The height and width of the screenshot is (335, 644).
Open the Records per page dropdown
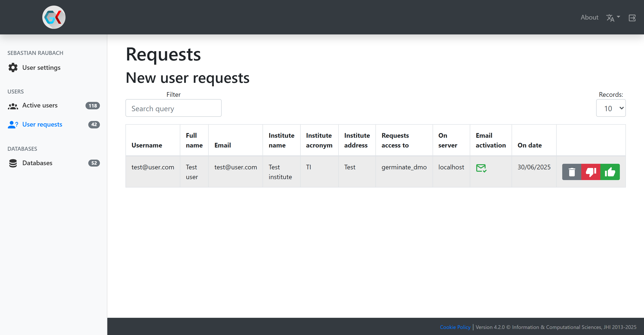pyautogui.click(x=611, y=108)
